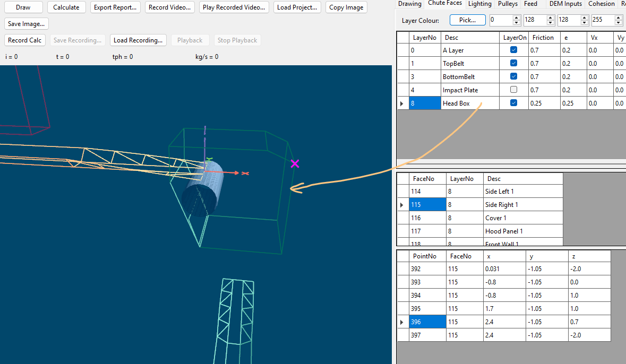Click the colour input showing 255
This screenshot has width=626, height=364.
coord(603,20)
